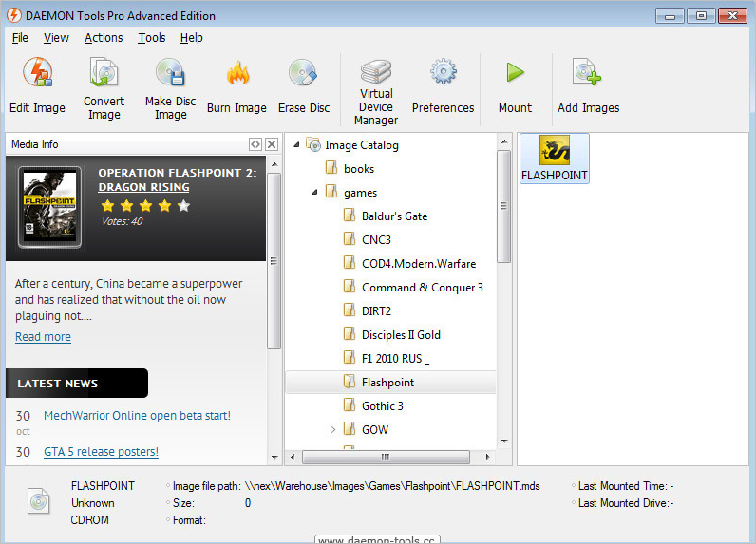Image resolution: width=756 pixels, height=544 pixels.
Task: Select the FLASHPOINT image thumbnail
Action: point(555,159)
